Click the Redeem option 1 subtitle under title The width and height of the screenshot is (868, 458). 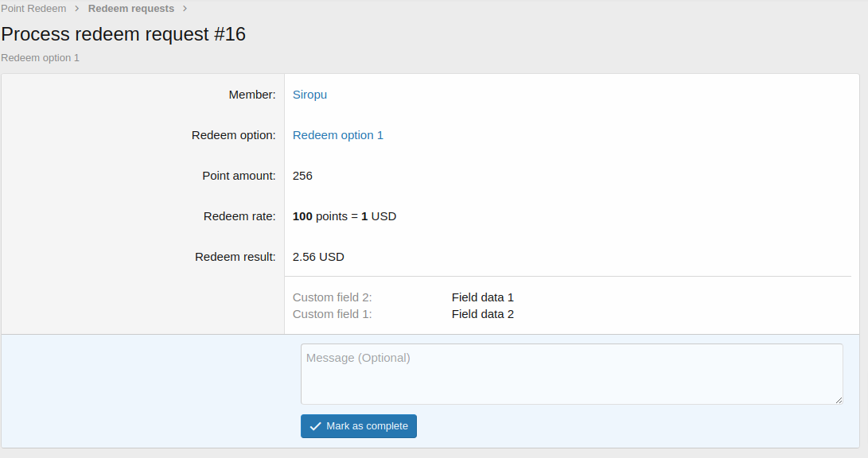41,58
